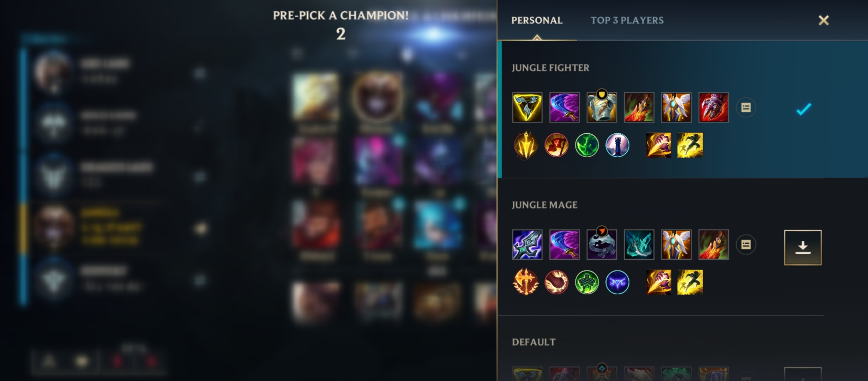
Task: Open Jungle Fighter build details list icon
Action: pos(746,108)
